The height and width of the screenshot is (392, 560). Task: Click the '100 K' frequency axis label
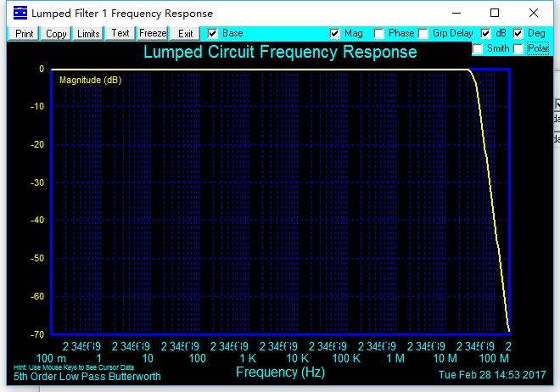(346, 358)
